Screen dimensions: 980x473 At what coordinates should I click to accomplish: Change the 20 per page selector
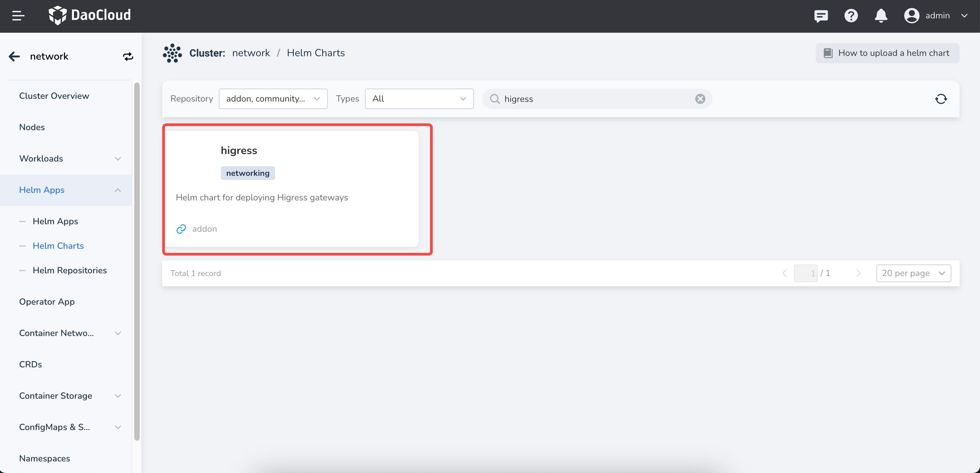913,273
